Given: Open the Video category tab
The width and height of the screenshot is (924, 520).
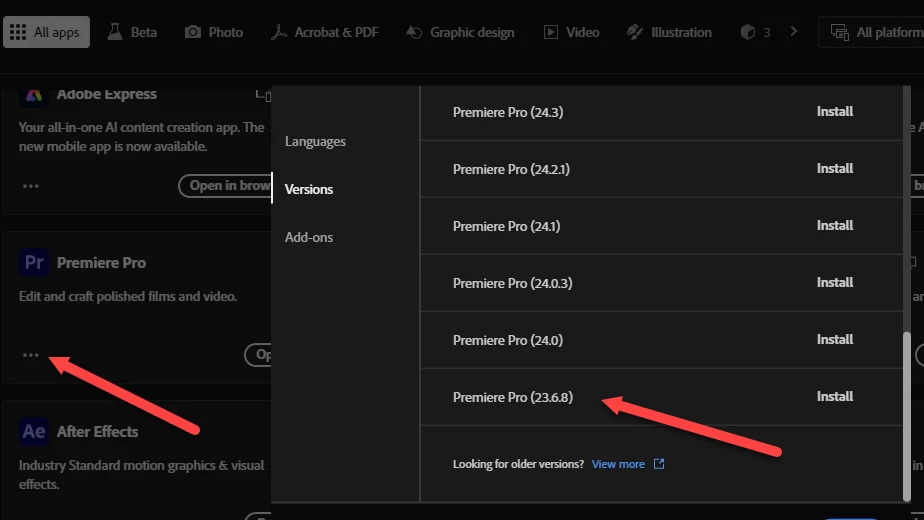Looking at the screenshot, I should tap(571, 32).
